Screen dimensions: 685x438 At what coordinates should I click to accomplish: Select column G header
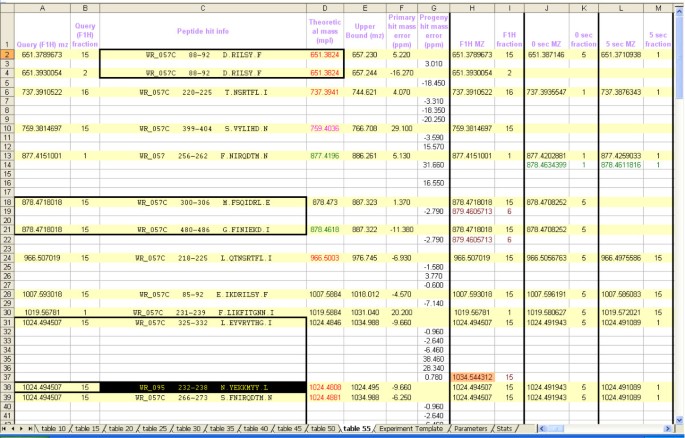[x=433, y=8]
